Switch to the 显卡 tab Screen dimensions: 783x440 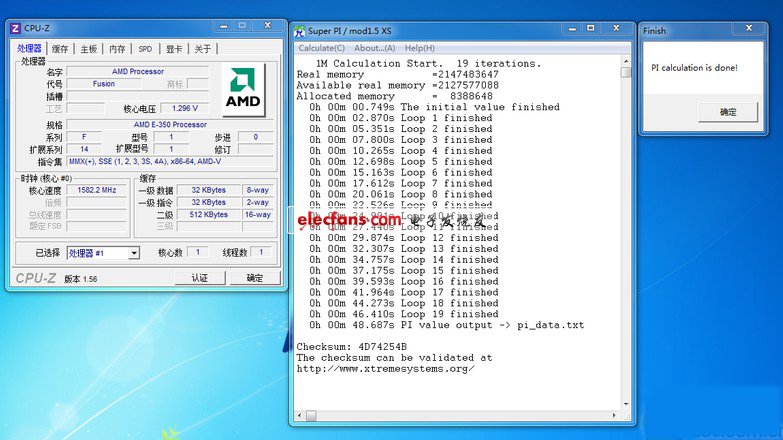(x=174, y=48)
